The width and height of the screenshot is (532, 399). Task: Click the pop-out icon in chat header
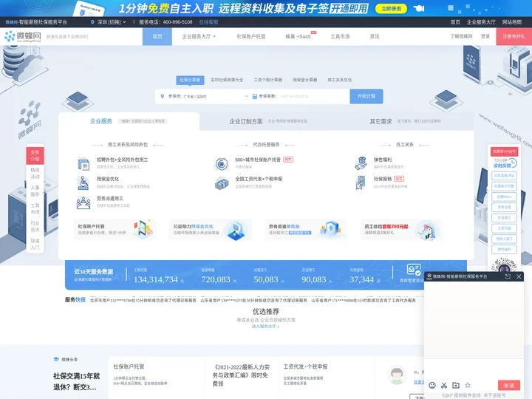(508, 276)
